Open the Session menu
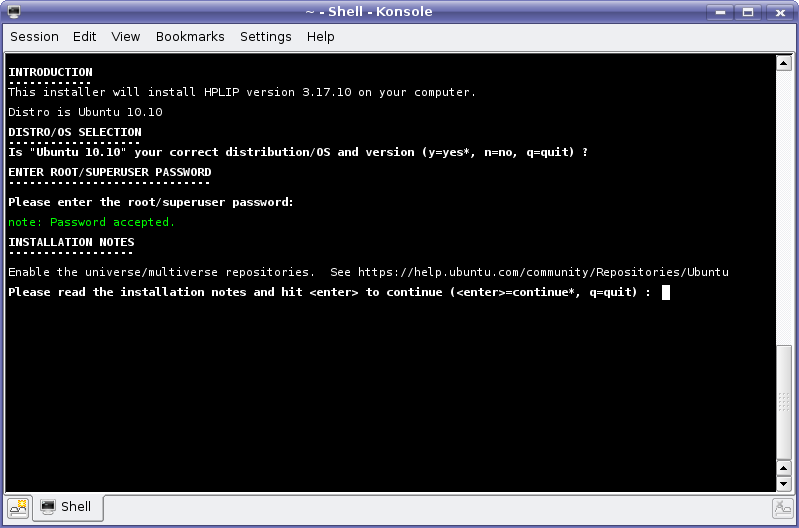This screenshot has width=799, height=528. point(34,36)
